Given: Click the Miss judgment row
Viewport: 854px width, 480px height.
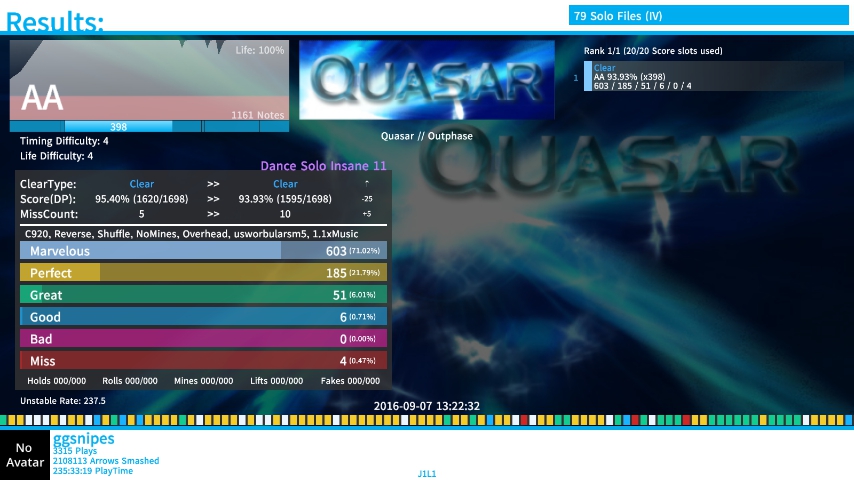Looking at the screenshot, I should coord(203,361).
